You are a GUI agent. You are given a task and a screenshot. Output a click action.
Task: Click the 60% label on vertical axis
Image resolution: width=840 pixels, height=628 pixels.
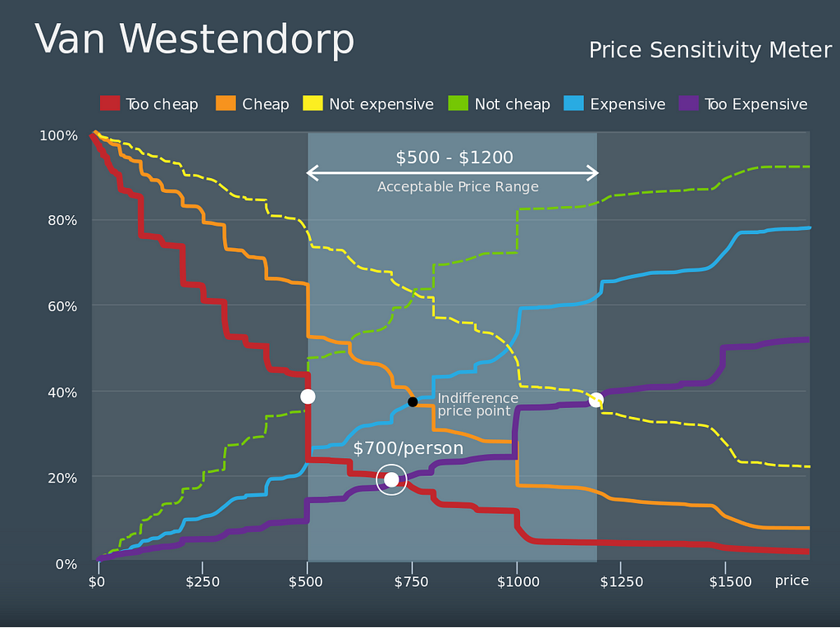62,306
